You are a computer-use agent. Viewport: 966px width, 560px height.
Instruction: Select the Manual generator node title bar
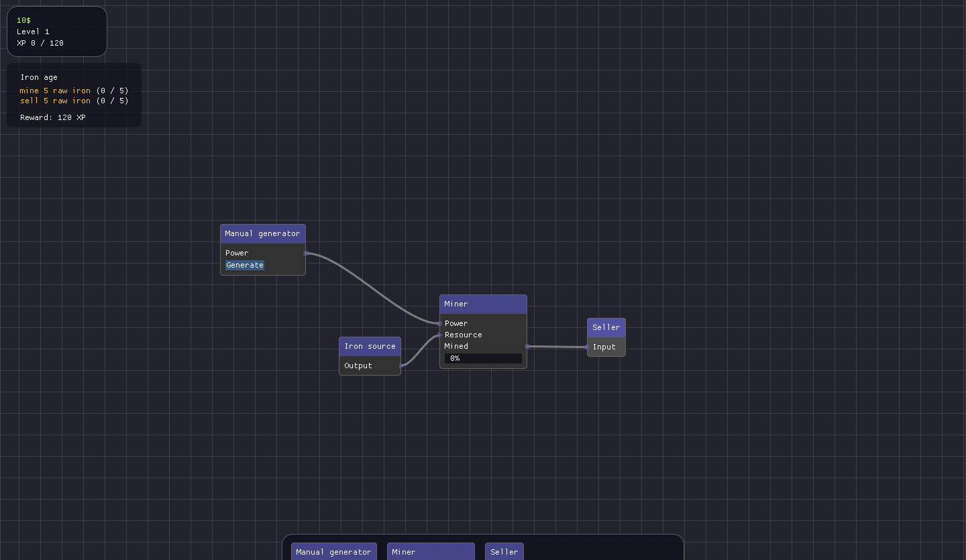(263, 234)
